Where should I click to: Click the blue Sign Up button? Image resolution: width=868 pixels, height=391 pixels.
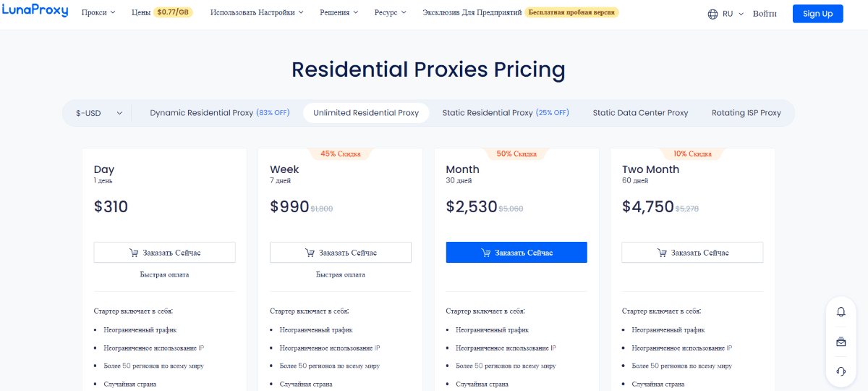pos(817,14)
